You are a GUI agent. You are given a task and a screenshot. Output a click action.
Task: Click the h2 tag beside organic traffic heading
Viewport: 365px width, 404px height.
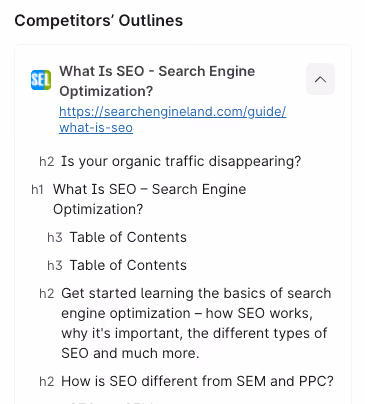coord(46,161)
